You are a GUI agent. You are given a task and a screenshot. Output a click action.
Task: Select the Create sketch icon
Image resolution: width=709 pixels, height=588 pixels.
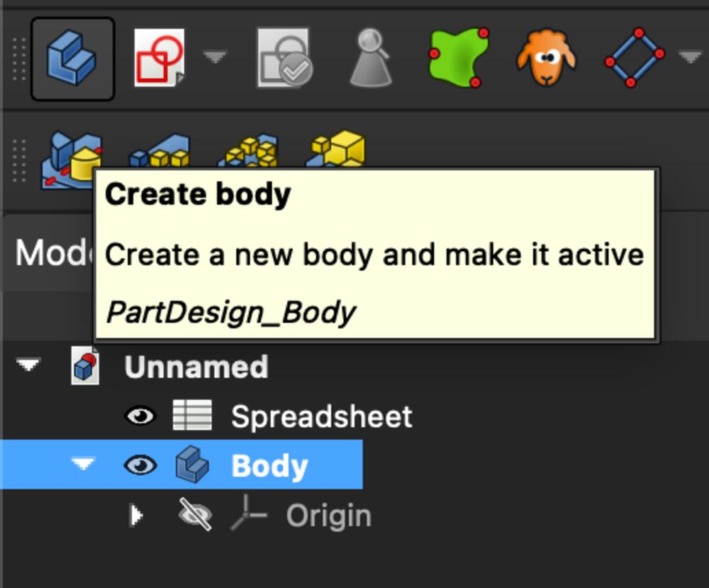pos(160,58)
